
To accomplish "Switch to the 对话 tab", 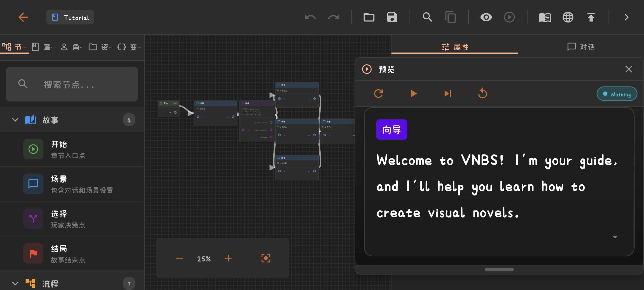I will (581, 47).
